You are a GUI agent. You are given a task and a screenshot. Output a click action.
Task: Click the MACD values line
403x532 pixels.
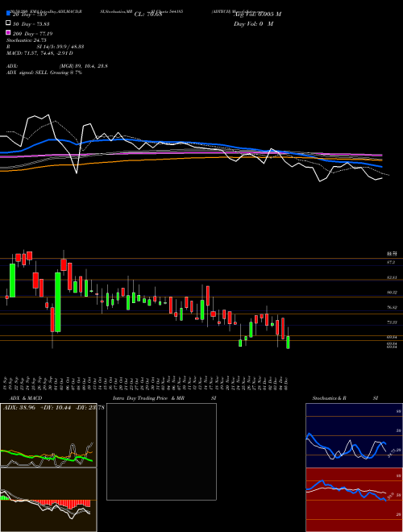coord(39,53)
